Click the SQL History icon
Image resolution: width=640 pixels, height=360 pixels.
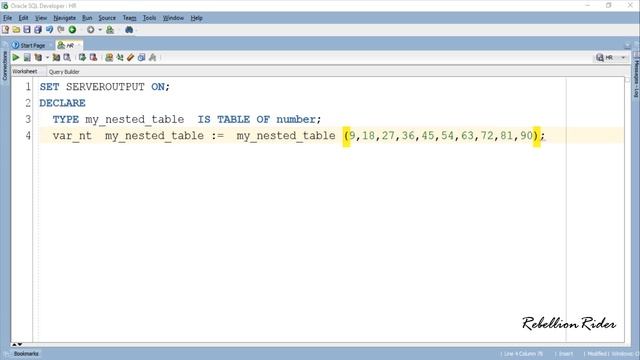(142, 58)
